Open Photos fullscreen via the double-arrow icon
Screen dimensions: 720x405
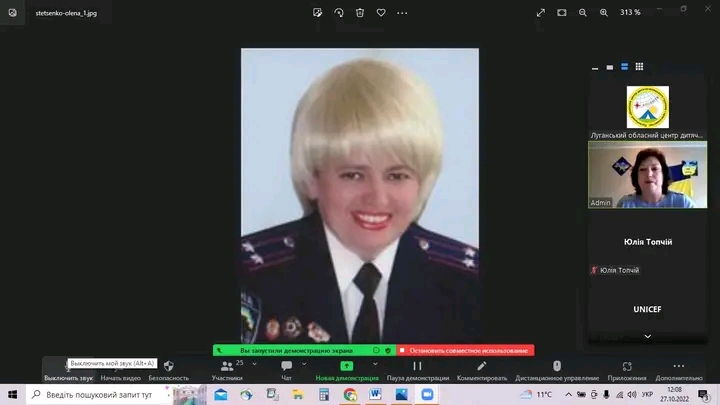point(540,13)
